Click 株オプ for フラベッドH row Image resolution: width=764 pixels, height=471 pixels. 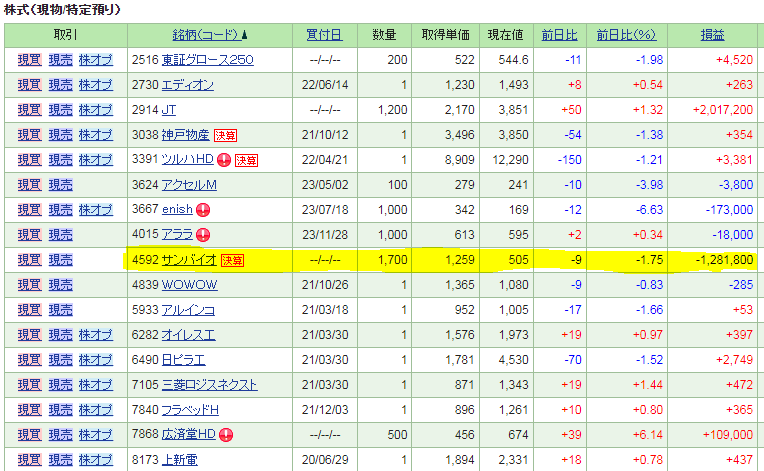click(x=96, y=410)
